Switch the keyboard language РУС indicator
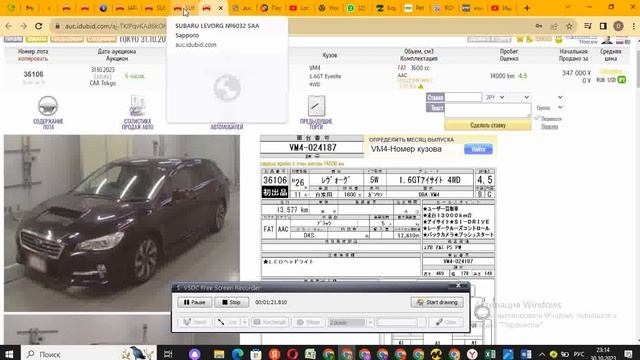 coord(579,354)
